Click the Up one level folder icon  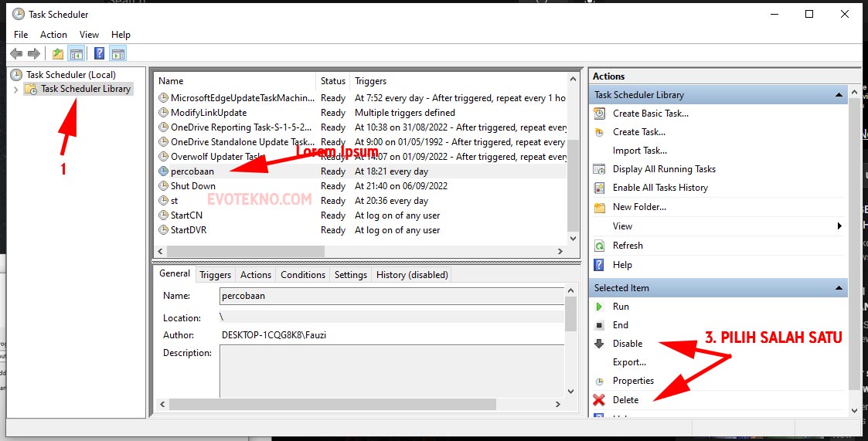pos(58,53)
